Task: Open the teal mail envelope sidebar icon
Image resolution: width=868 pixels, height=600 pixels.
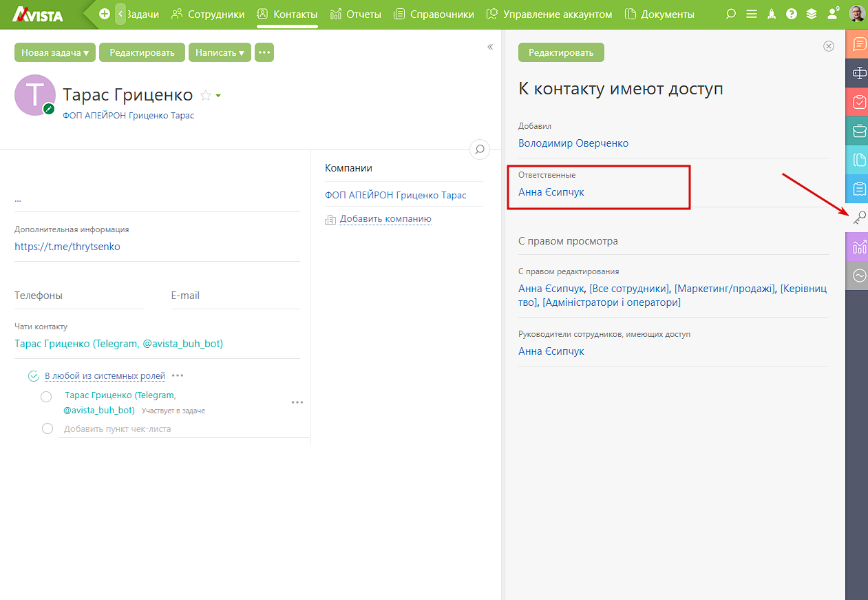Action: tap(859, 131)
